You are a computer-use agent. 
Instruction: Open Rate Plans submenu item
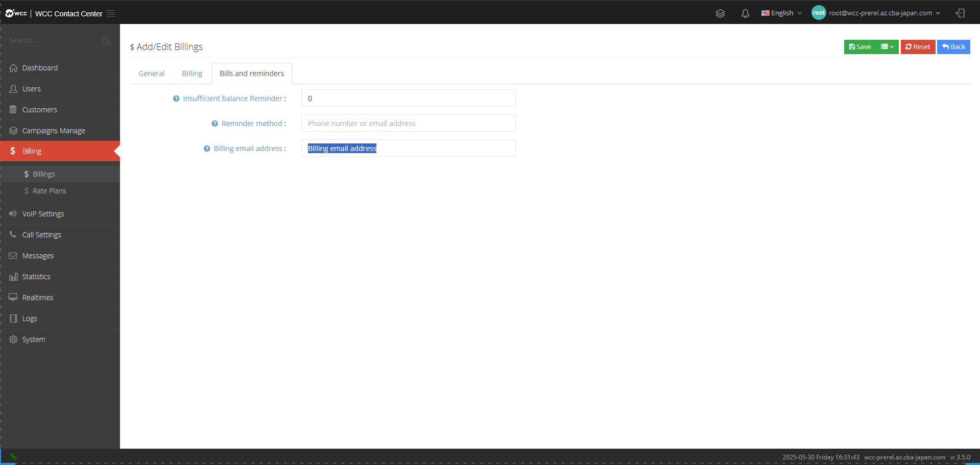pyautogui.click(x=60, y=191)
